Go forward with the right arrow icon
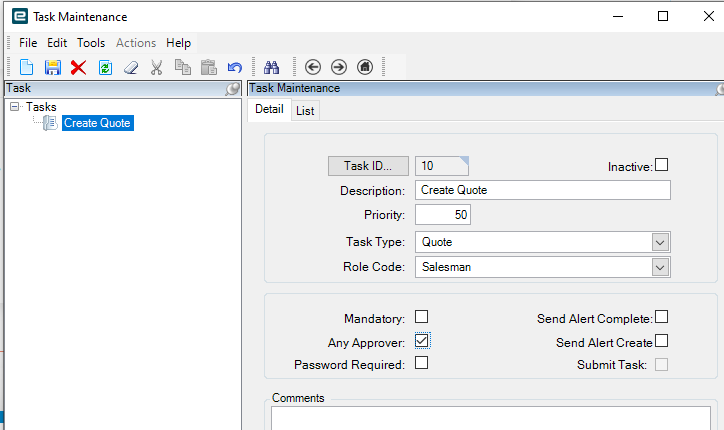The width and height of the screenshot is (724, 430). pos(339,67)
